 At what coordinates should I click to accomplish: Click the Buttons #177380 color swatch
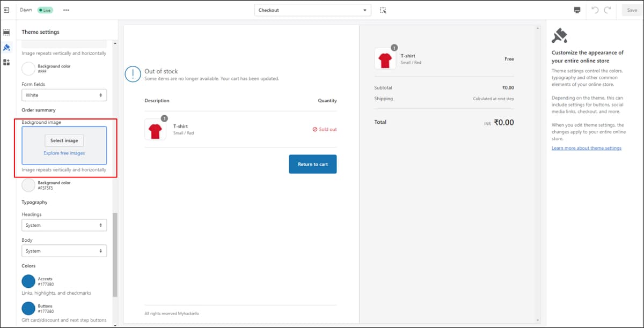pyautogui.click(x=28, y=308)
